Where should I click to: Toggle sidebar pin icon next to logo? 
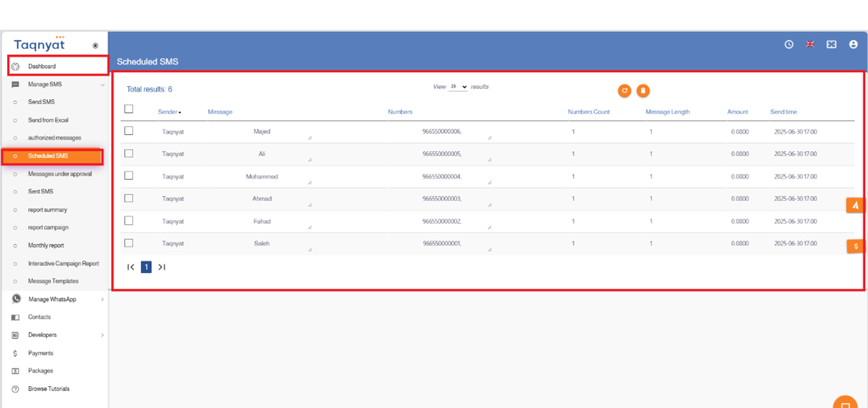click(x=96, y=46)
